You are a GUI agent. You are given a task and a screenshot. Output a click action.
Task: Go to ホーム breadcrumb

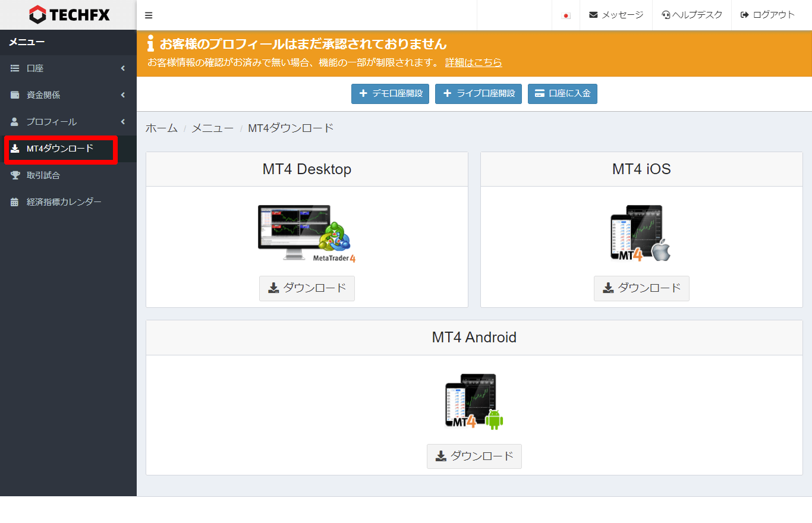click(162, 128)
